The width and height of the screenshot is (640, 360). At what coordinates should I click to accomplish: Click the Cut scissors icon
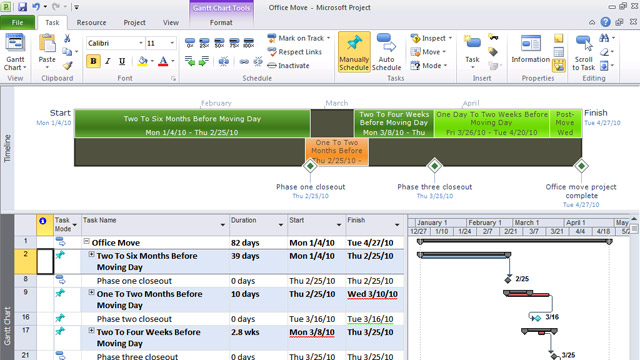67,38
